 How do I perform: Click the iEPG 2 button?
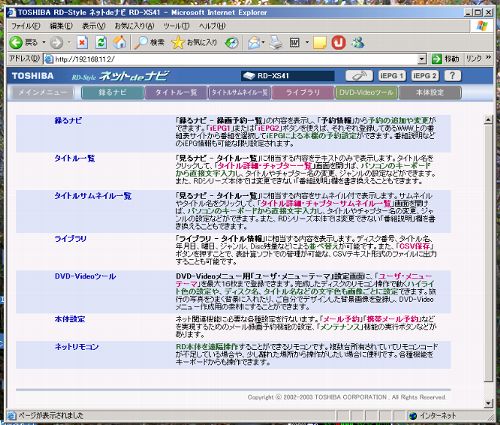(425, 76)
